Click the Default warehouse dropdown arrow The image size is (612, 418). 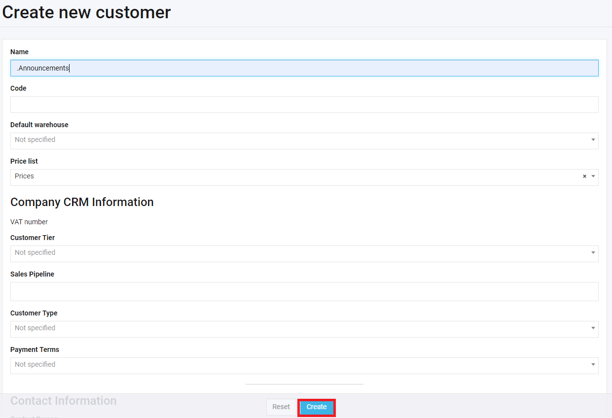click(593, 140)
